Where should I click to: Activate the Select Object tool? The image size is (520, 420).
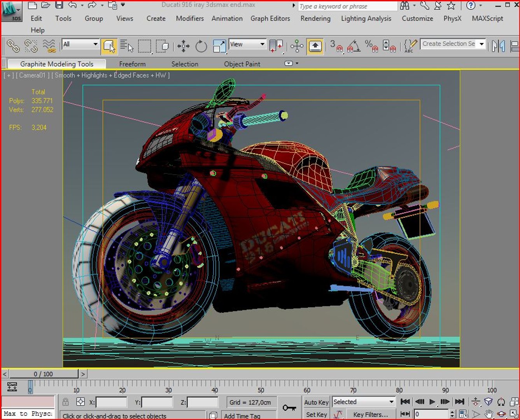(109, 46)
